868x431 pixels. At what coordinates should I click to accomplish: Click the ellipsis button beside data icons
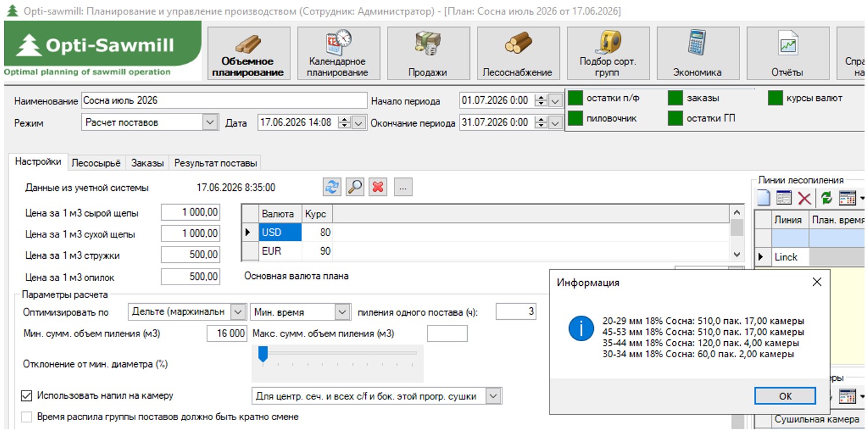point(403,187)
